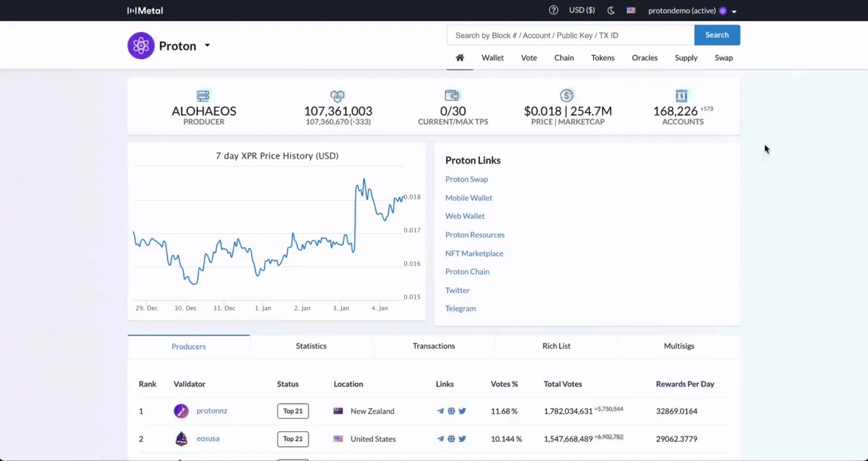Select the Producers tab
This screenshot has width=868, height=461.
pyautogui.click(x=189, y=346)
